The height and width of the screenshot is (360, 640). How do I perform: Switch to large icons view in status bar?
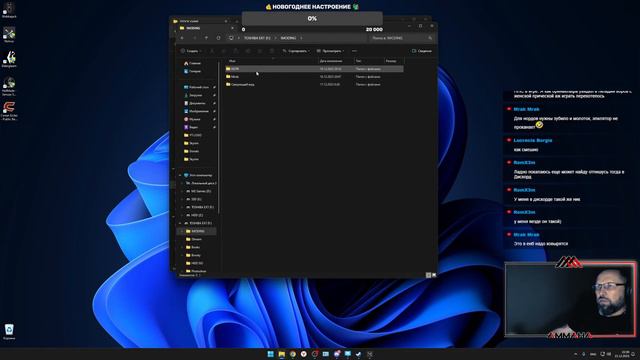pos(434,275)
